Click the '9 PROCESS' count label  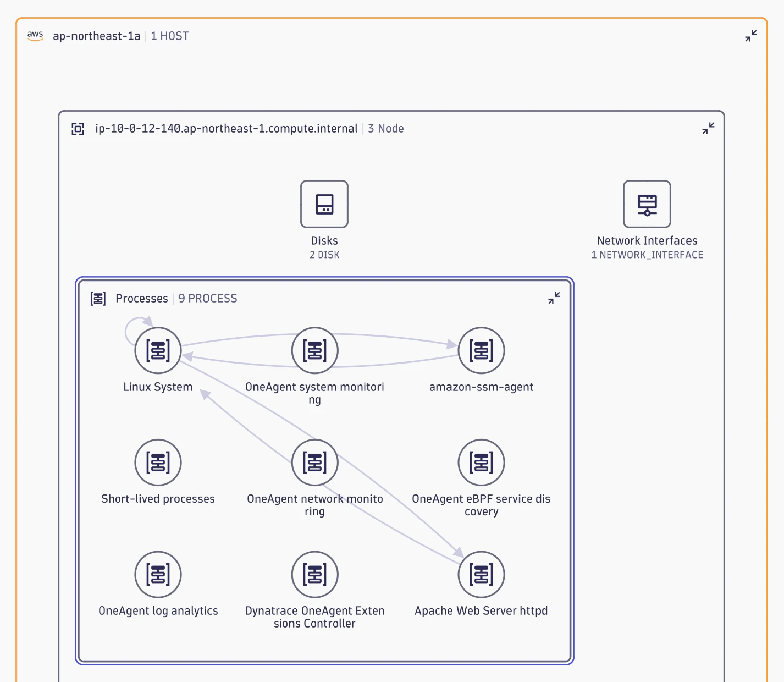coord(208,299)
